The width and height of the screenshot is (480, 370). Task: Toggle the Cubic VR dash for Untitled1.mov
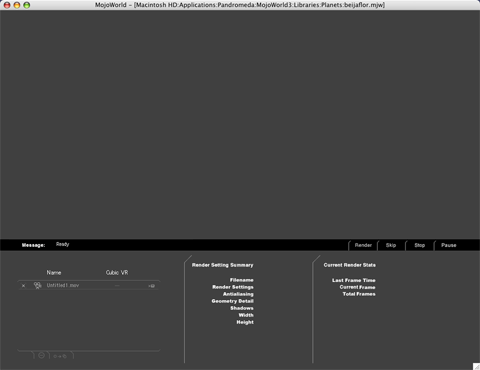point(117,286)
